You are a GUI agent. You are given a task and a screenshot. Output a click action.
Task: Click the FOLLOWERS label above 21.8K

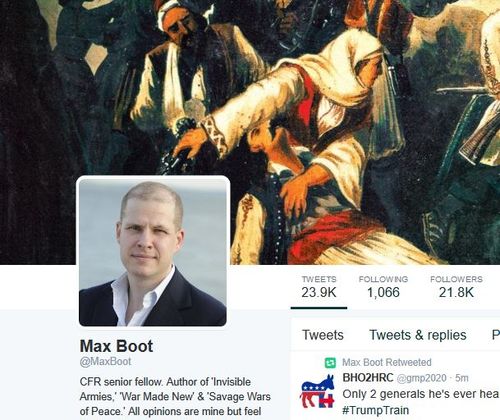[456, 279]
